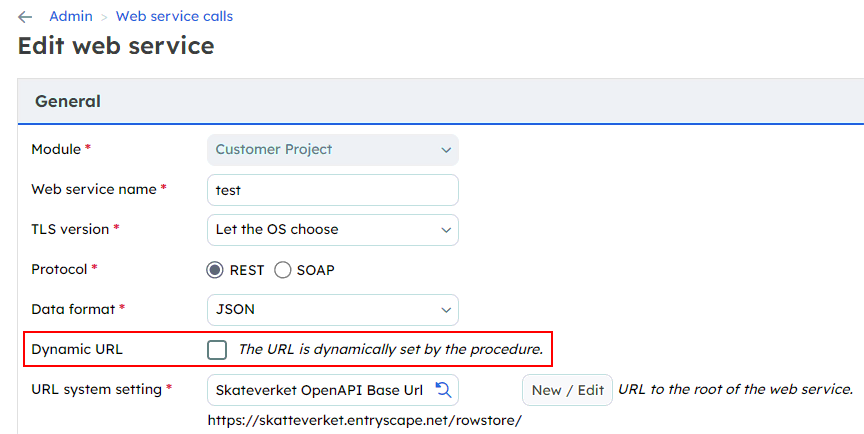The width and height of the screenshot is (864, 434).
Task: Select the REST protocol radio button
Action: 215,270
